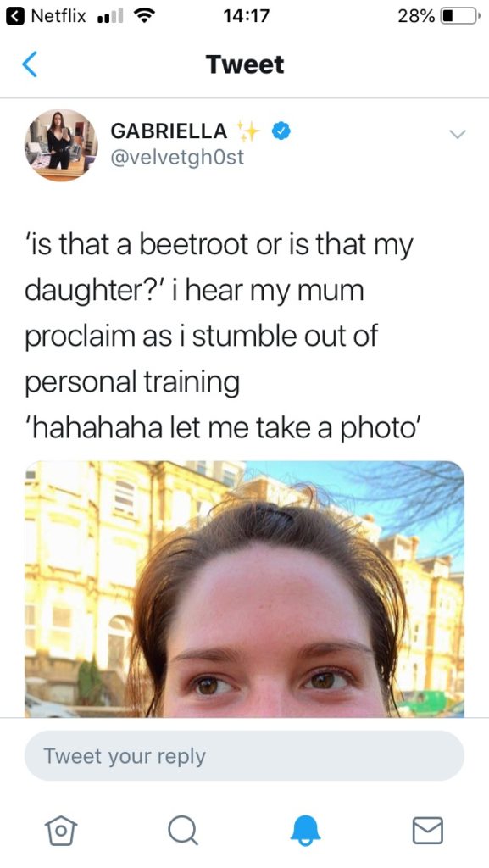
Task: Open the @velvetgh0st handle
Action: coord(177,157)
